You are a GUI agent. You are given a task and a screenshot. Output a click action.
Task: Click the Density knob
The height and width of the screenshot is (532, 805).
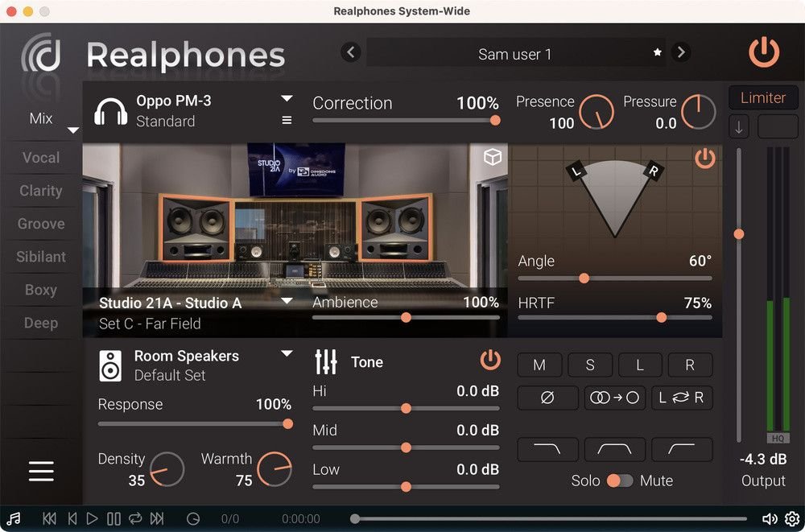[x=167, y=469]
